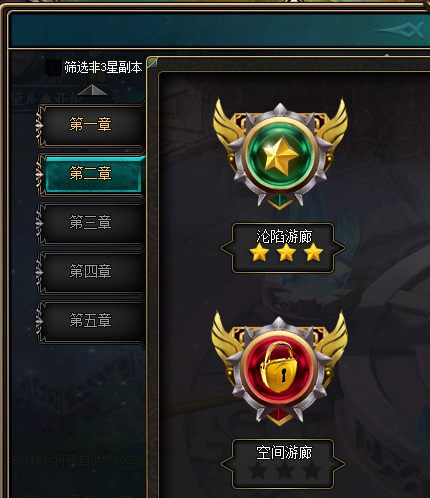This screenshot has width=430, height=498.
Task: Click the arrow ornament beside 第三章
Action: 39,223
